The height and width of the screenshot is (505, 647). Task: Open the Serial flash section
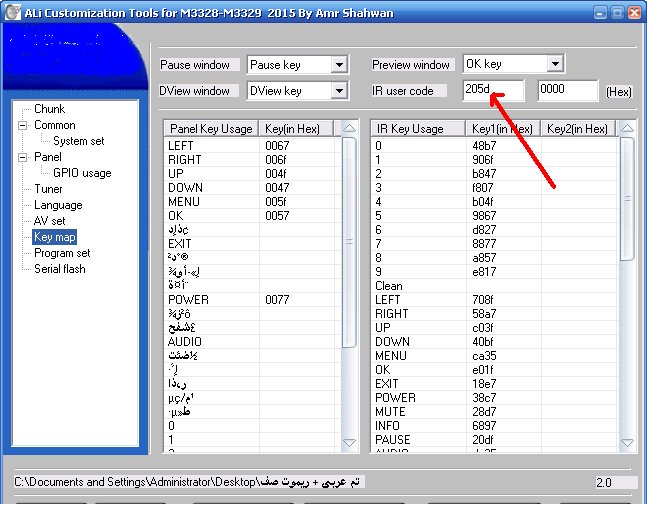(x=60, y=269)
